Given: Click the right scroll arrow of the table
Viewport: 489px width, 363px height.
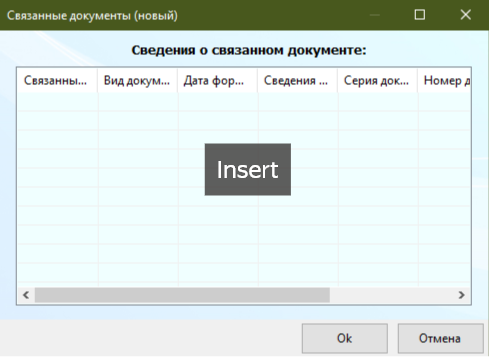Looking at the screenshot, I should tap(462, 295).
